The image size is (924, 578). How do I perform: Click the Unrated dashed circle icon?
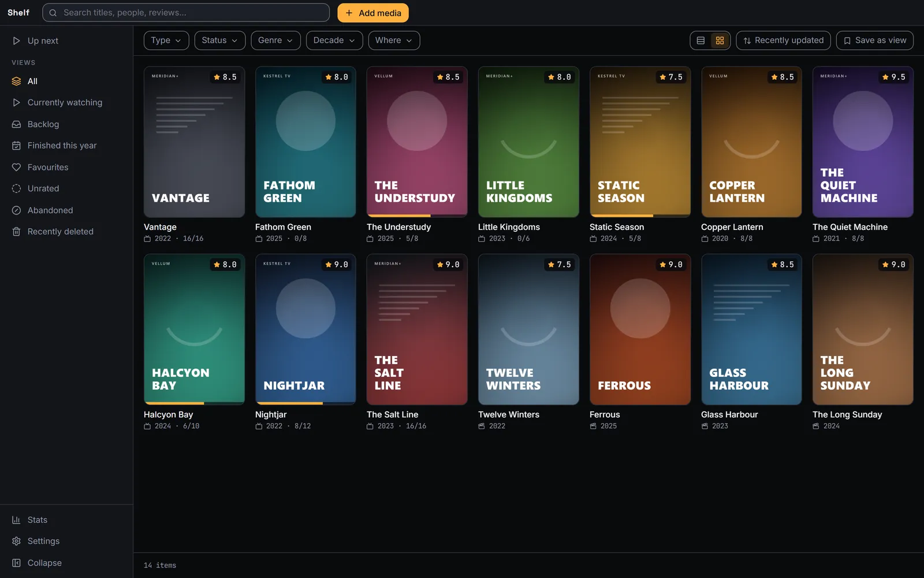point(16,188)
